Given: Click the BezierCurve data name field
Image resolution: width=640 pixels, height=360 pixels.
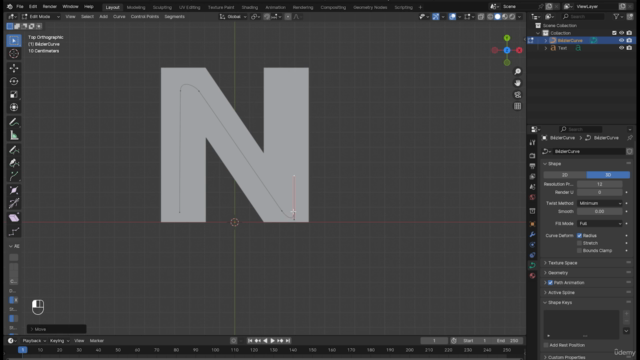Looking at the screenshot, I should tap(589, 151).
